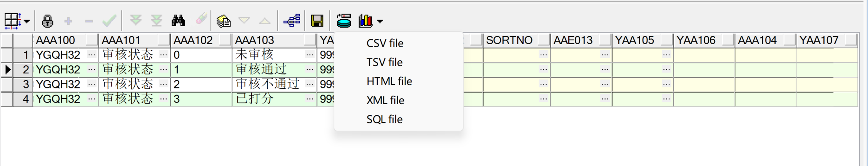Fetch last page with double arrows icon
Viewport: 868px width, 166px height.
tap(157, 20)
